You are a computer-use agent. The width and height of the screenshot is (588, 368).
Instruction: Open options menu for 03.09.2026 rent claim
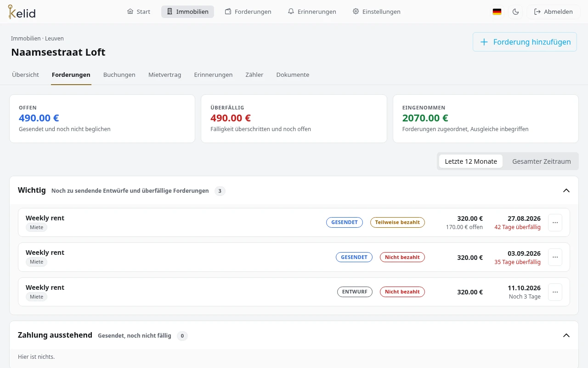[555, 257]
